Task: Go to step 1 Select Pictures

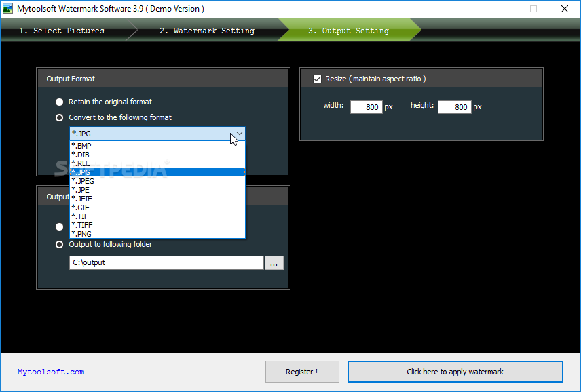Action: [x=62, y=31]
